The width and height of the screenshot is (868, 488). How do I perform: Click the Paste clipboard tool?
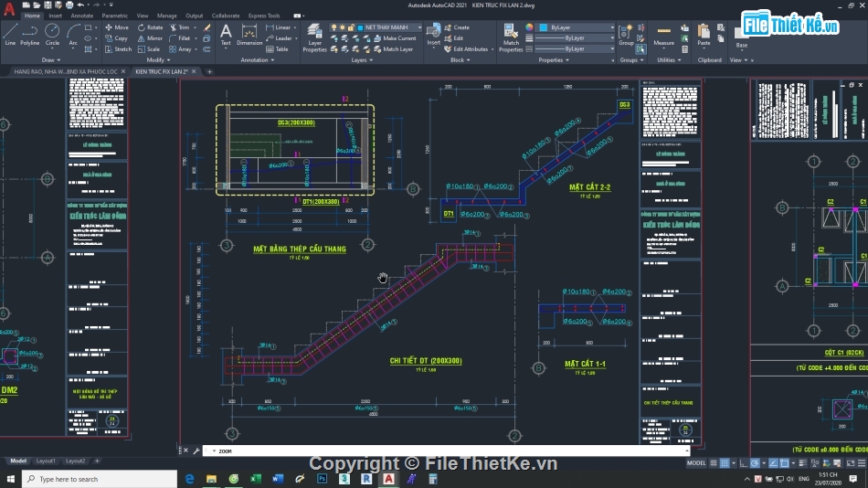[704, 35]
